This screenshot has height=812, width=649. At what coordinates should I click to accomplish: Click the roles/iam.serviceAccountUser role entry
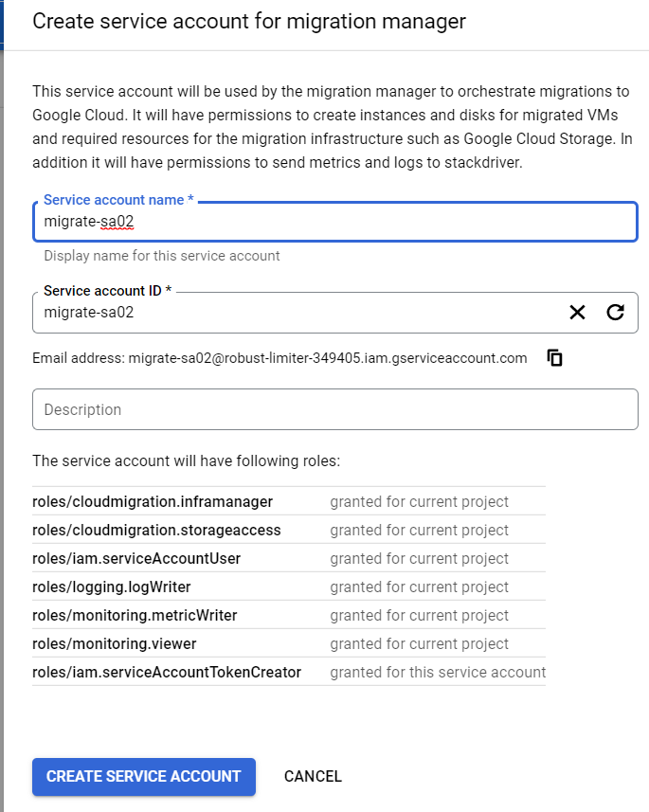136,558
